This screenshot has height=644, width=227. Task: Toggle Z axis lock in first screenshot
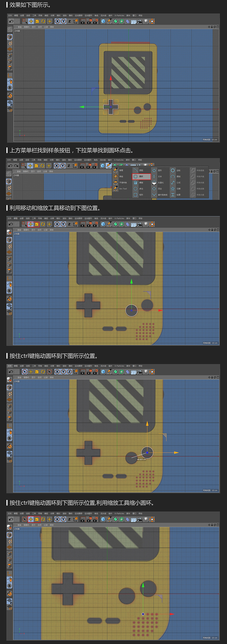click(x=70, y=21)
